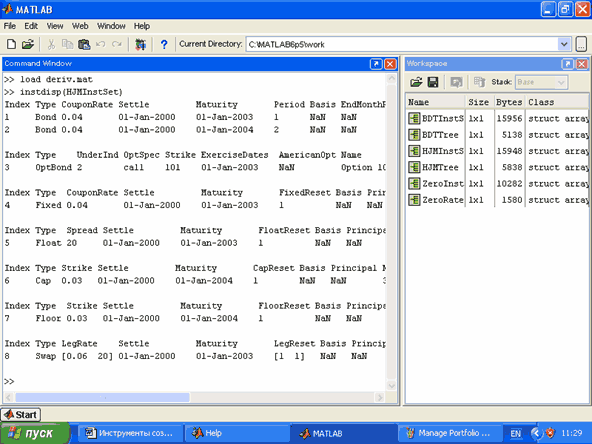The image size is (592, 444).
Task: Click the Undo arrow icon
Action: (100, 45)
